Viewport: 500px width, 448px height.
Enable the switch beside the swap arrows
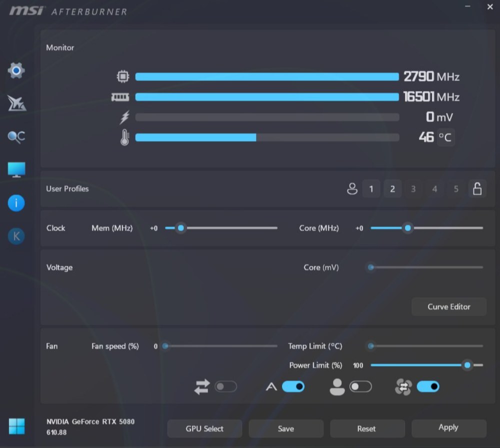226,387
